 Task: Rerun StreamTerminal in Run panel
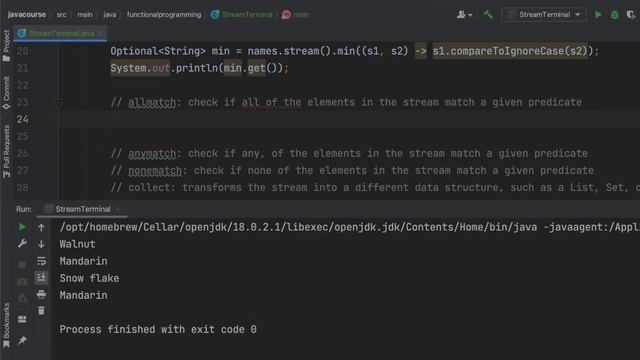coord(22,227)
